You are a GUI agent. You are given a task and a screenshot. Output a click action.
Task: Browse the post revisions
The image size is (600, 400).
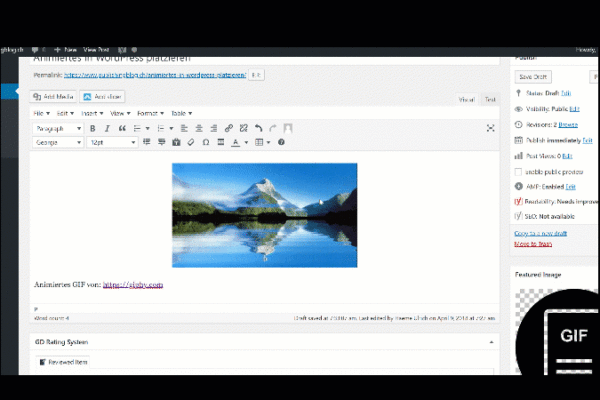(x=568, y=125)
